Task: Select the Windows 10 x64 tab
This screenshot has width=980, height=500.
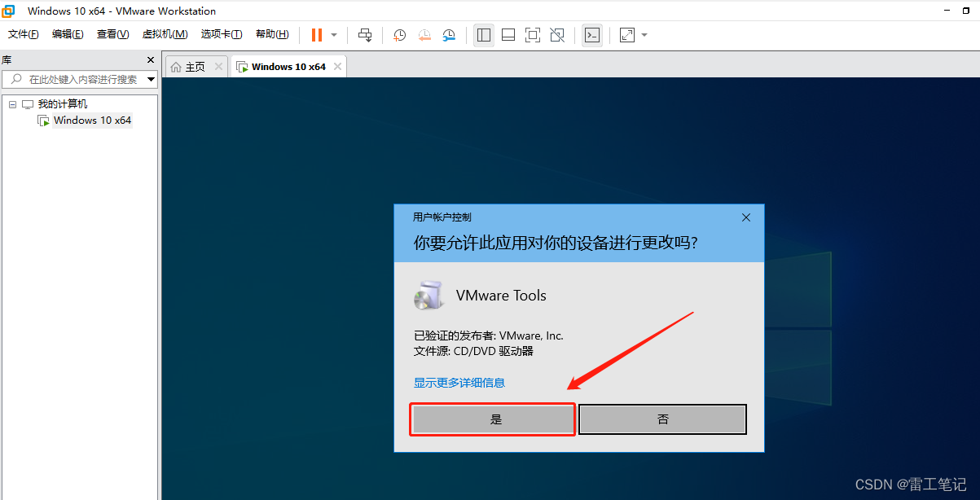Action: pos(289,67)
